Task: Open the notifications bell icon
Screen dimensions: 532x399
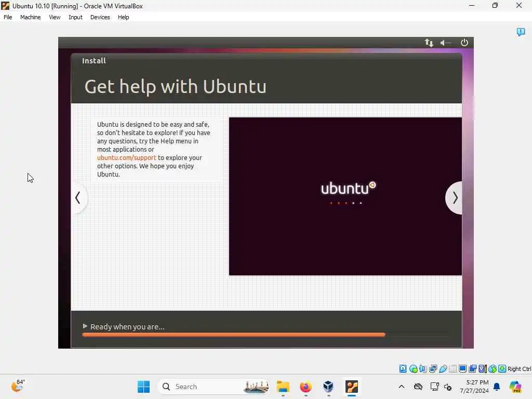Action: point(497,387)
